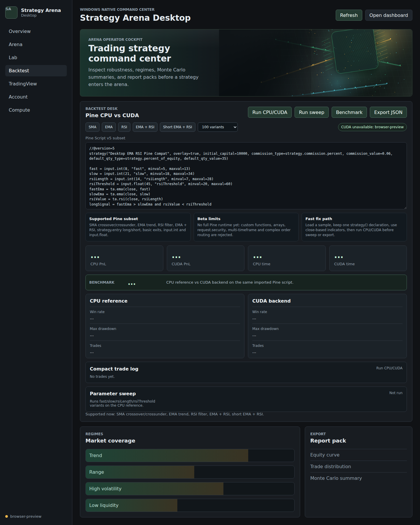Click the CUDA PnL metric card
The height and width of the screenshot is (525, 420).
tap(205, 258)
